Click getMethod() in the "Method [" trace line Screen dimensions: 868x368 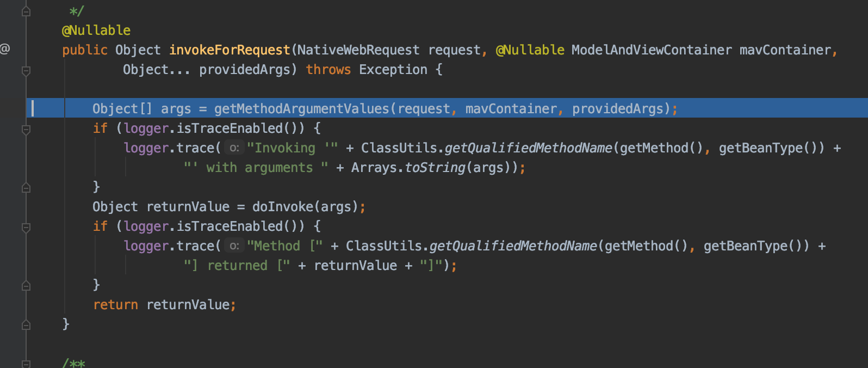[x=646, y=246]
